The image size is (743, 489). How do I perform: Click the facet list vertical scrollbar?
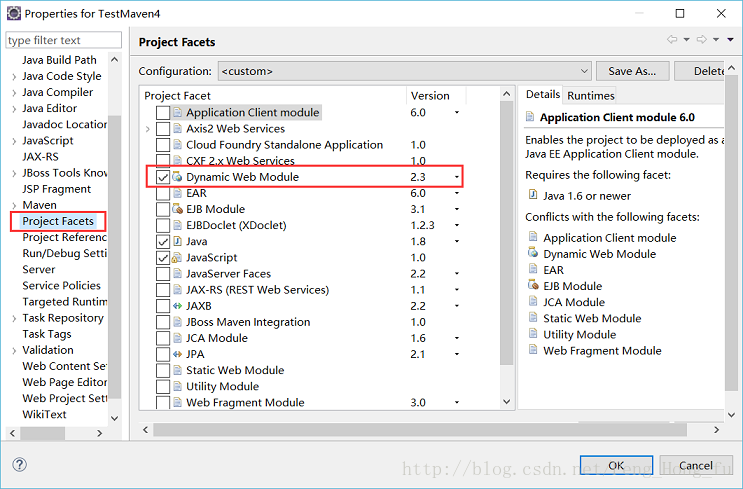pos(507,232)
